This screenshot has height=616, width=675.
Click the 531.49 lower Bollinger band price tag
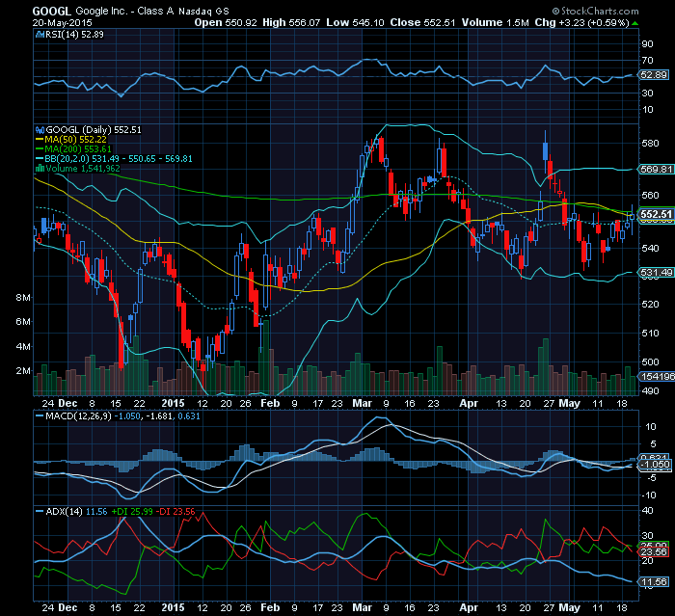point(656,272)
